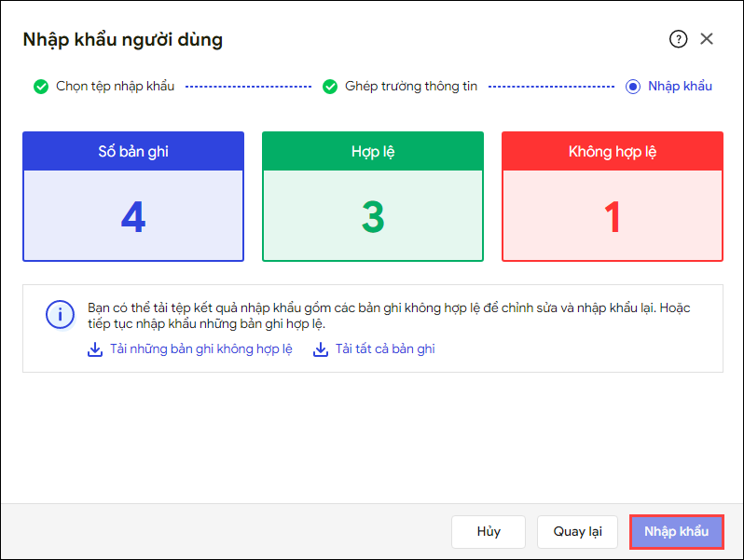Click download icon for all records
This screenshot has width=744, height=560.
coord(321,349)
